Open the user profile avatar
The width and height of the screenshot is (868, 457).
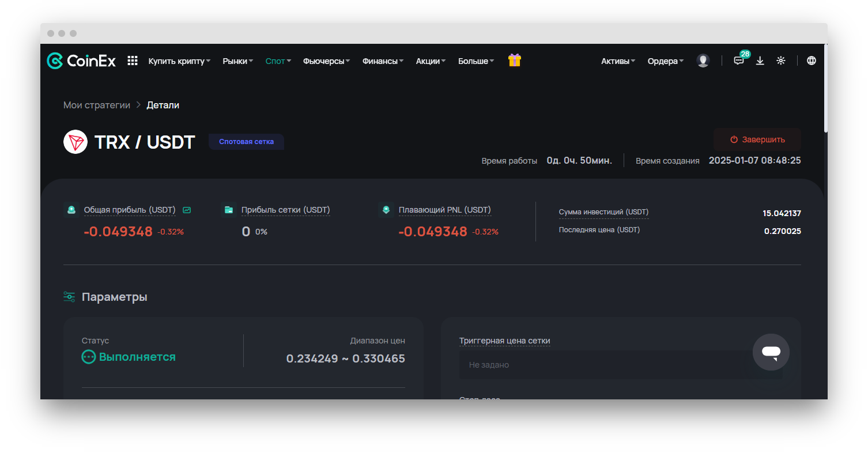click(703, 61)
